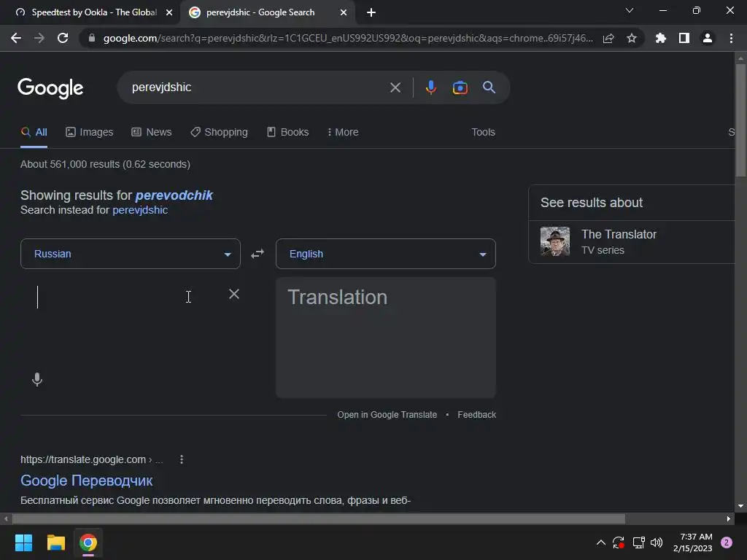Open the target language English dropdown
The width and height of the screenshot is (747, 560).
pos(386,254)
